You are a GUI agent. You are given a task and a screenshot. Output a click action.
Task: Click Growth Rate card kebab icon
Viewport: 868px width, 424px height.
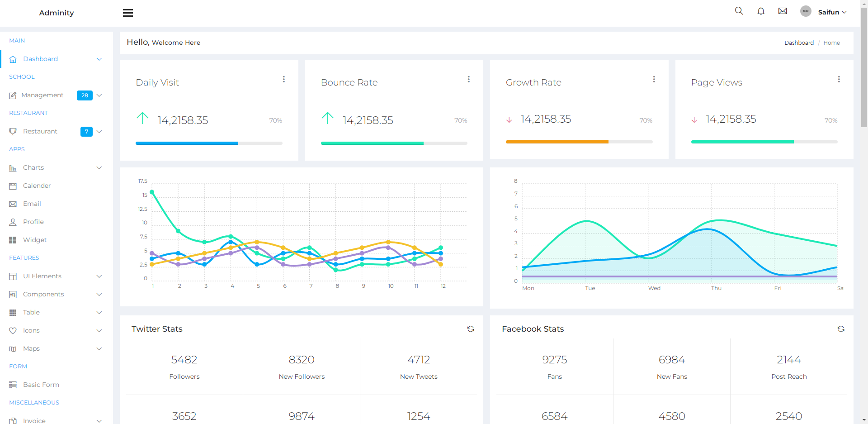click(654, 79)
